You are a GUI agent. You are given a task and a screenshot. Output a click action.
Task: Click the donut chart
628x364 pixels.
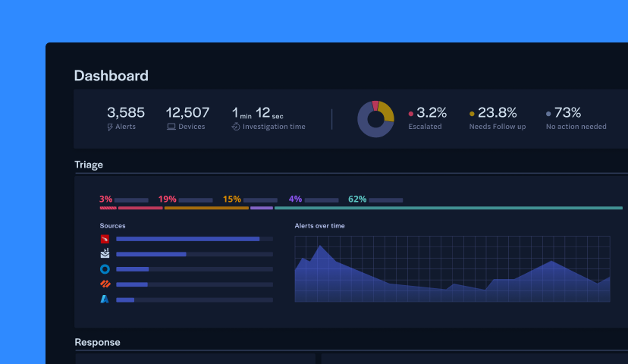tap(375, 119)
